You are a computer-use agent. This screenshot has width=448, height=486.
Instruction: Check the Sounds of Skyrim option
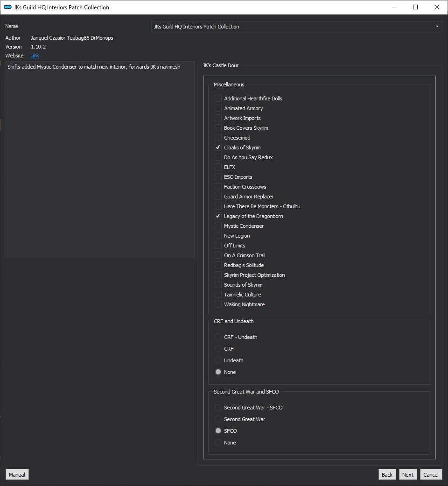click(x=218, y=284)
